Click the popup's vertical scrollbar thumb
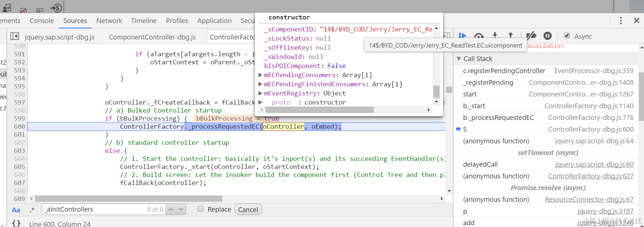The height and width of the screenshot is (227, 644). [x=436, y=91]
